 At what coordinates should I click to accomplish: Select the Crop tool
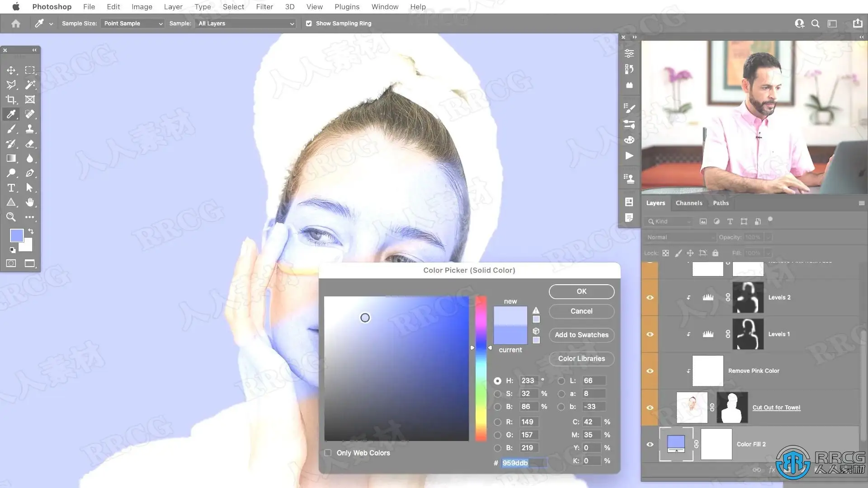11,99
